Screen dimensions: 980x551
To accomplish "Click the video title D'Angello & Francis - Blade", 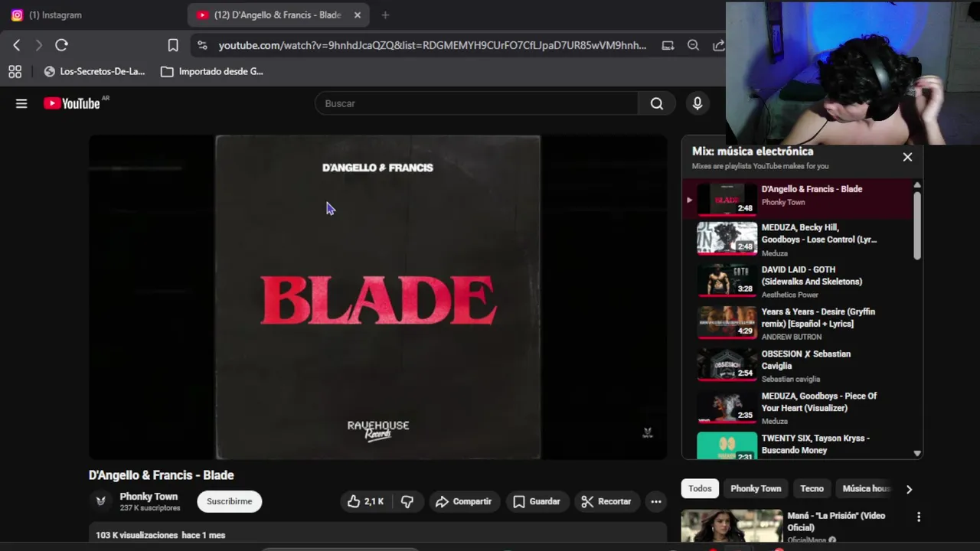I will point(161,475).
